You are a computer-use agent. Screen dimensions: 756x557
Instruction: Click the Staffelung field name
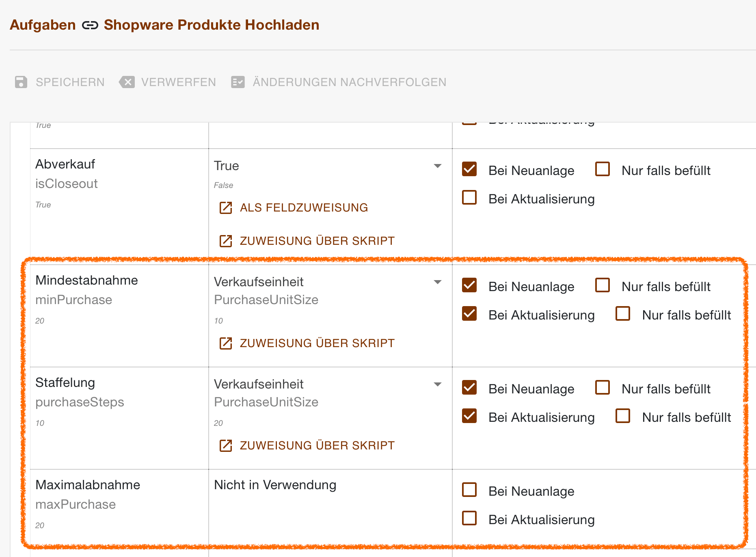pyautogui.click(x=65, y=382)
